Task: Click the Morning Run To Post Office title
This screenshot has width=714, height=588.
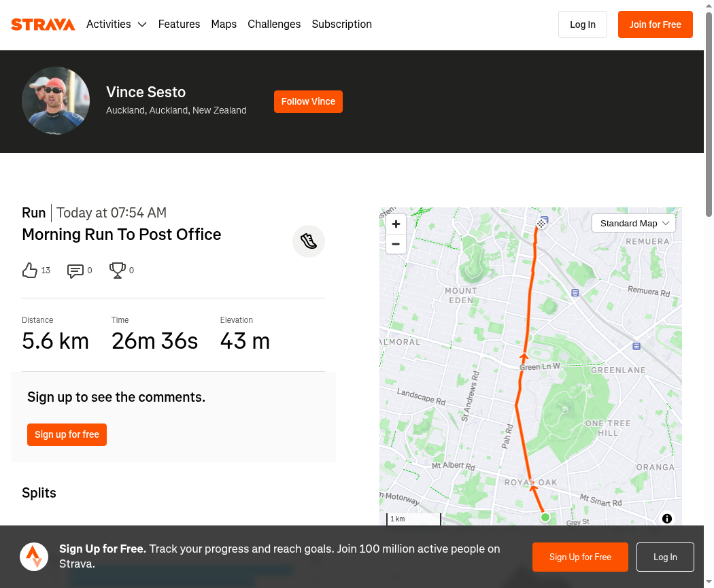Action: 122,235
